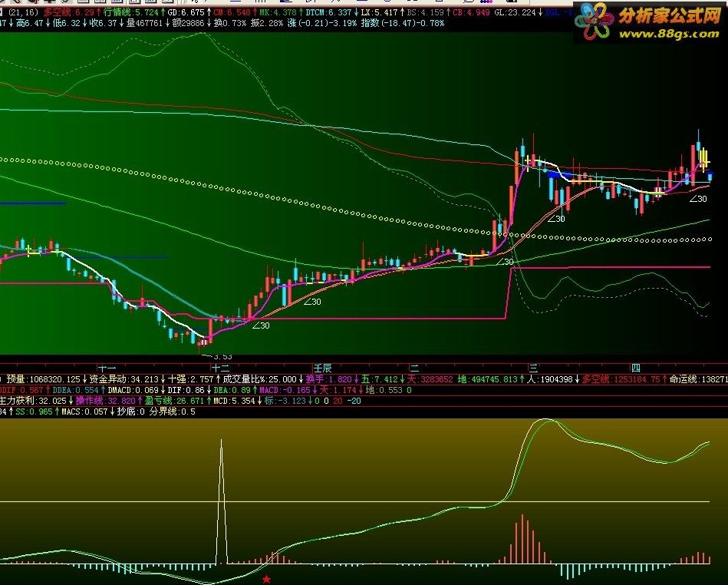Click the CB:4.949 indicator value
This screenshot has height=585, width=728.
coord(471,12)
